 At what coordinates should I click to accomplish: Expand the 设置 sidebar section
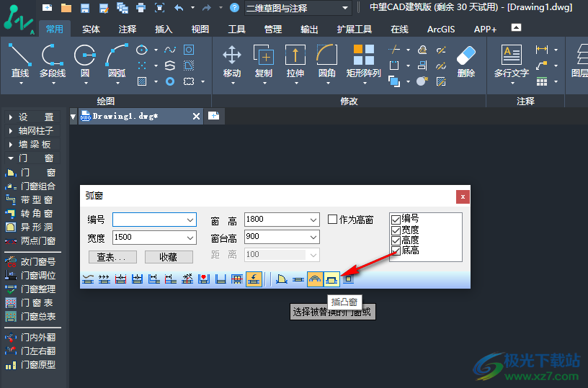point(32,117)
